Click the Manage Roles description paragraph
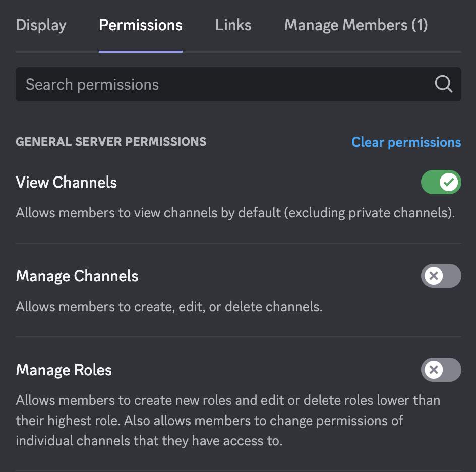476x472 pixels. click(228, 421)
